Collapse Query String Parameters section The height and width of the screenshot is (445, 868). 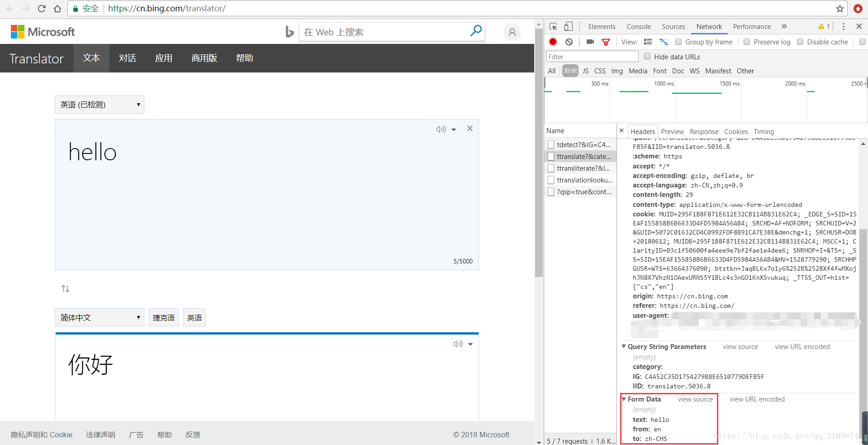[624, 346]
